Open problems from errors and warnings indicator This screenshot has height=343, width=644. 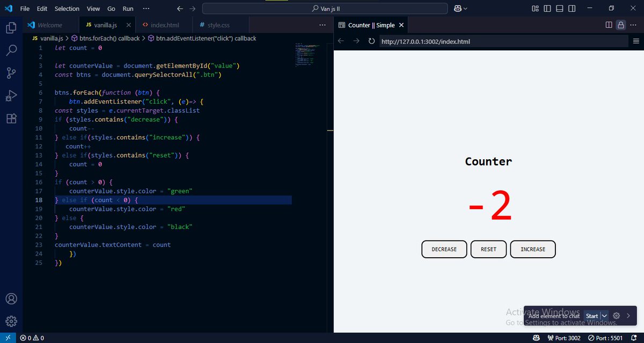[x=32, y=338]
